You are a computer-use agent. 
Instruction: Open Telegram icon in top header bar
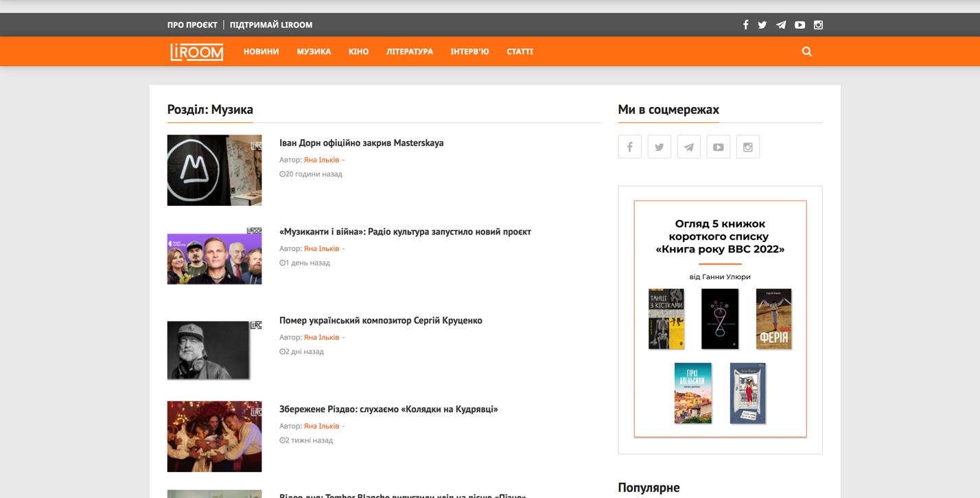click(781, 25)
